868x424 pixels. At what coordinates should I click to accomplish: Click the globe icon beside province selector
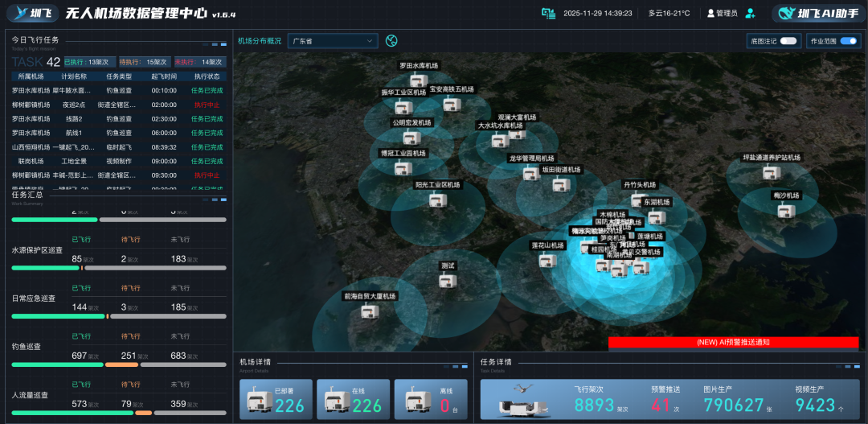pyautogui.click(x=392, y=40)
